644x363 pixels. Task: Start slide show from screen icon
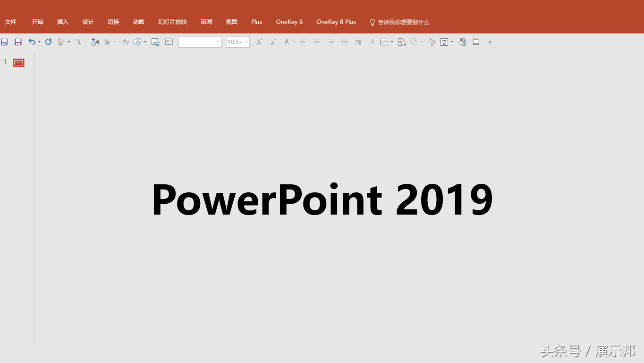tap(476, 42)
